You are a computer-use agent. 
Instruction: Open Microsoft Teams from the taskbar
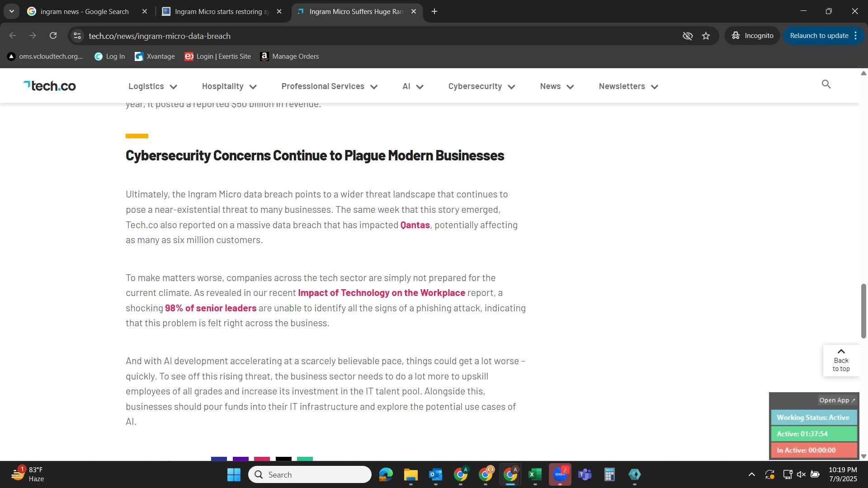pos(585,474)
